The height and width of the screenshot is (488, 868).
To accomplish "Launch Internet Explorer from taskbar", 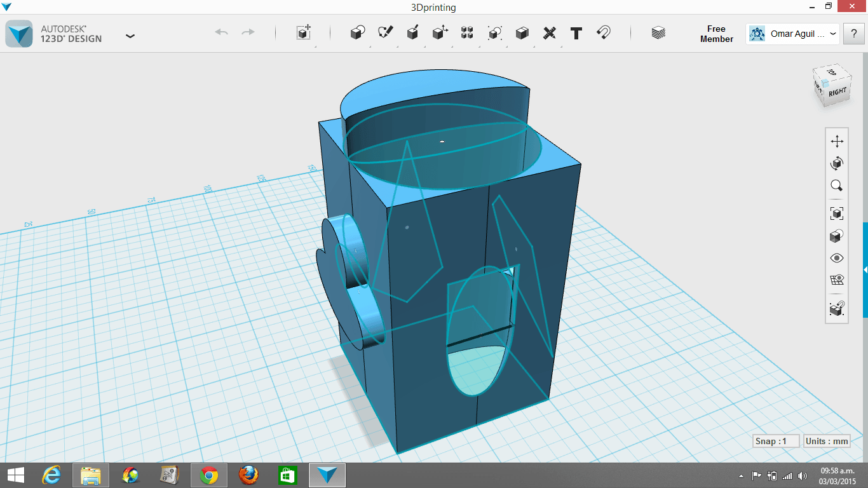I will pos(51,475).
